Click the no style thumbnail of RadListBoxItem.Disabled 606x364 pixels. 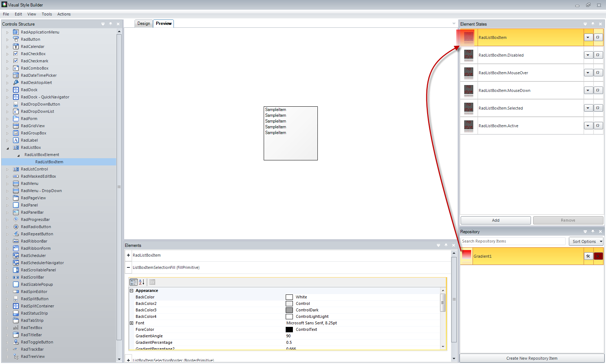[469, 55]
